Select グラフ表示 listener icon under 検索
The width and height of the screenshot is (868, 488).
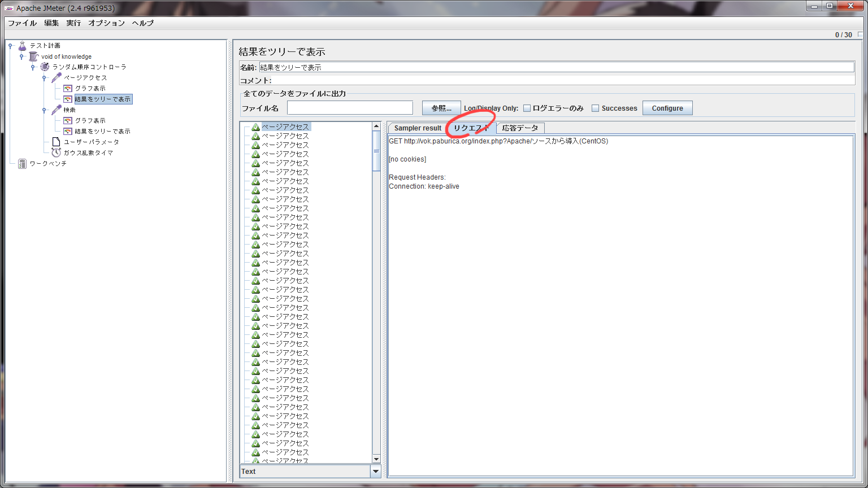point(67,121)
